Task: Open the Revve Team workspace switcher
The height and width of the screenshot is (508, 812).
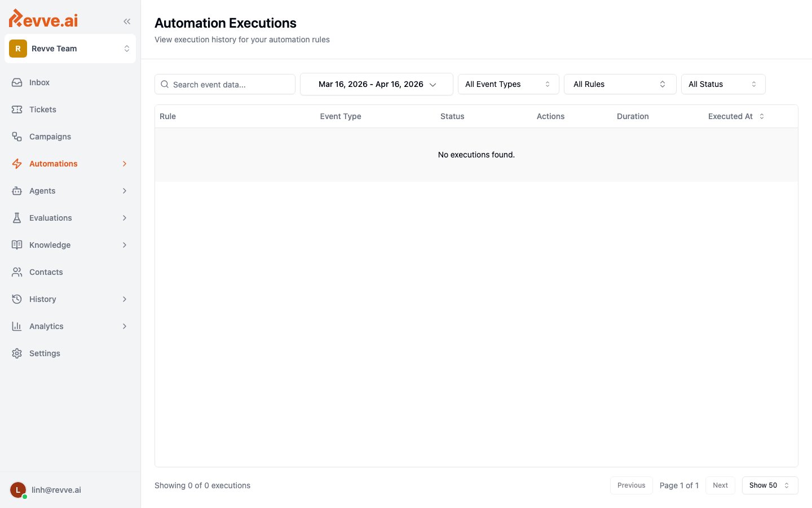Action: coord(70,49)
